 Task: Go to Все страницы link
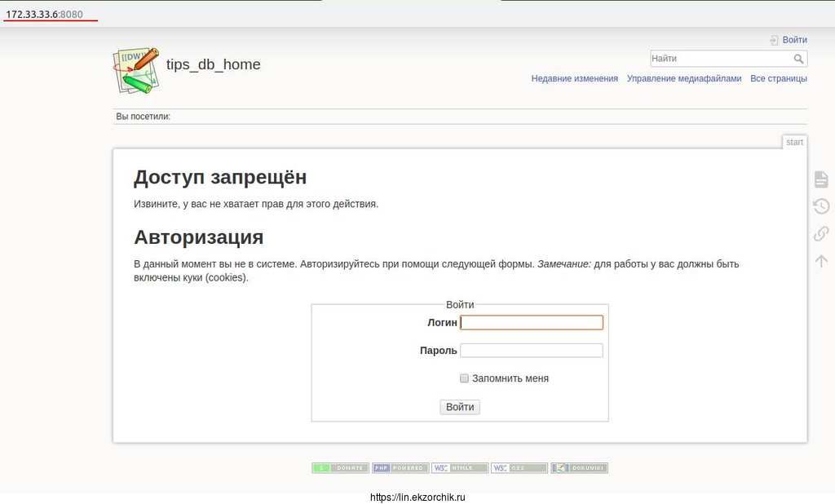pos(779,79)
